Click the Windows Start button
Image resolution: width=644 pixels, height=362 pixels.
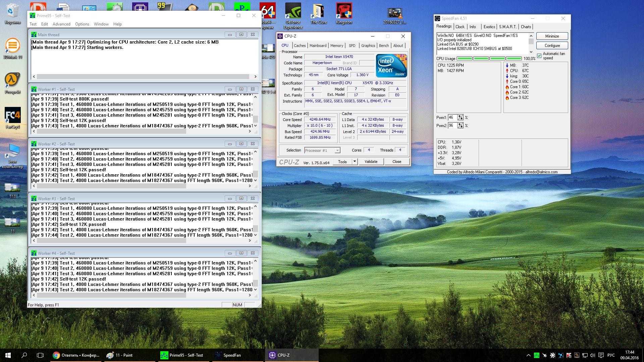8,355
